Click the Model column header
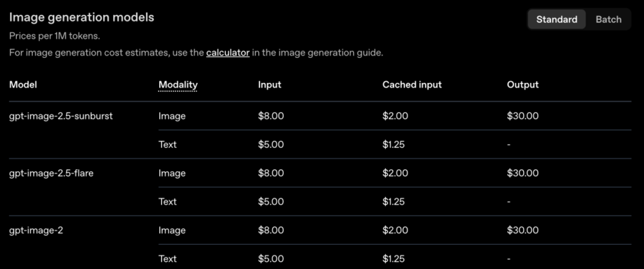Viewport: 644px width, 269px height. tap(23, 84)
